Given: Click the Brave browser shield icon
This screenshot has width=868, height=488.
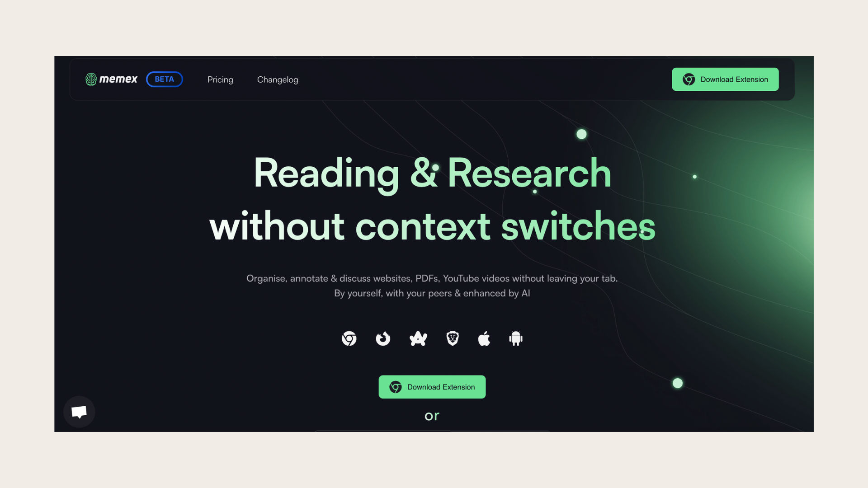Looking at the screenshot, I should (x=451, y=338).
